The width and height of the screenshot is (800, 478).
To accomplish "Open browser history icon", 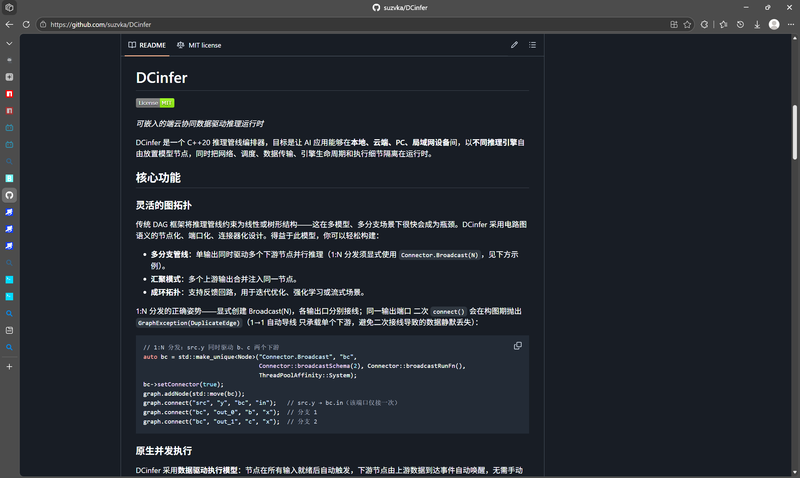I will (740, 24).
